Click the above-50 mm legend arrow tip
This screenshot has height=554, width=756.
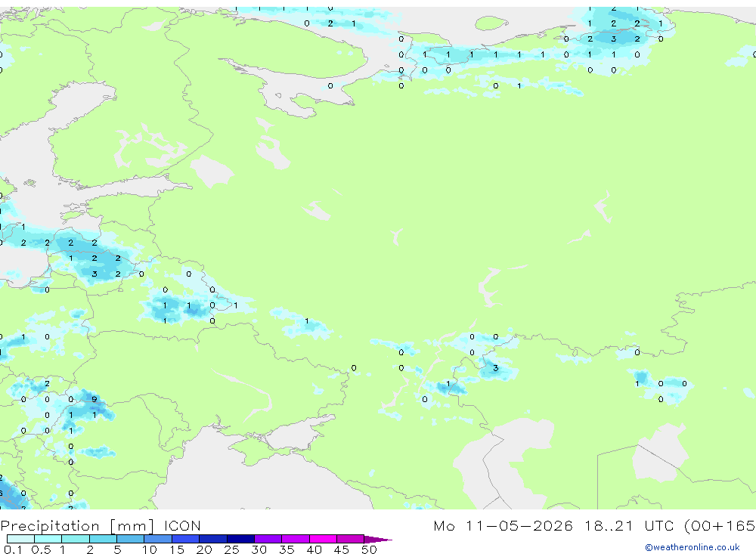(x=378, y=539)
